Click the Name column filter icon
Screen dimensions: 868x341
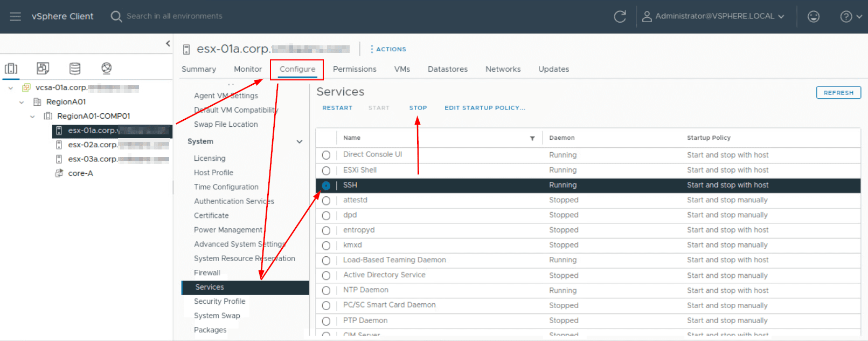click(x=532, y=138)
